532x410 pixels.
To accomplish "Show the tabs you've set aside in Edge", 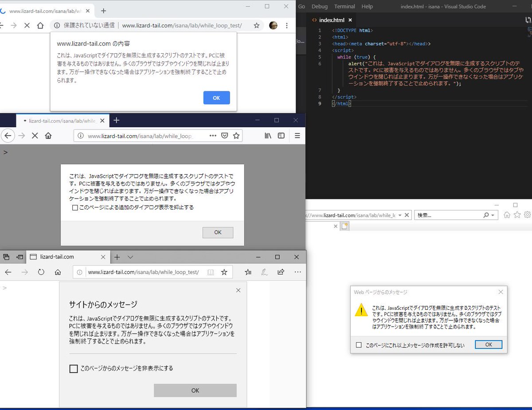I will tap(6, 257).
